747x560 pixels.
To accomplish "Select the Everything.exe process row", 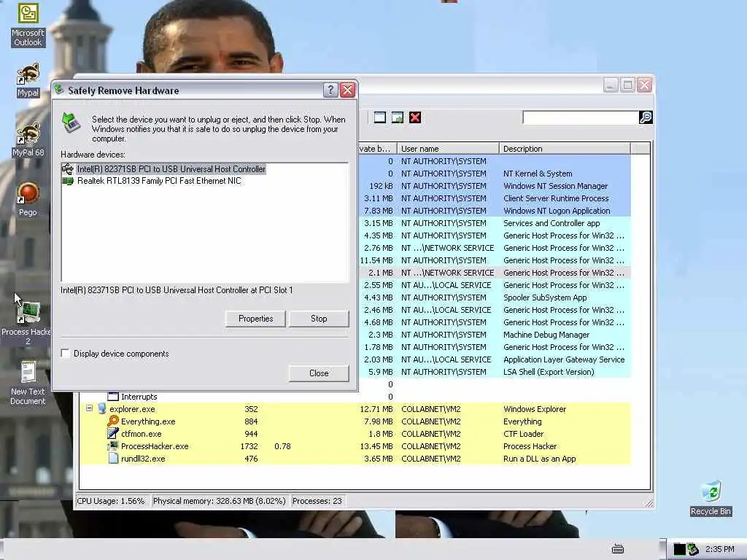I will pos(355,421).
